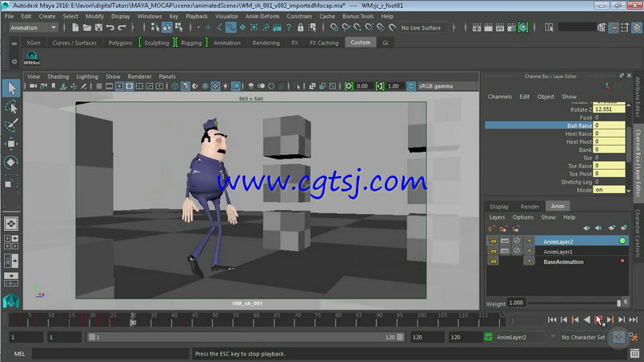Image resolution: width=644 pixels, height=362 pixels.
Task: Open the Windows menu
Action: [150, 16]
